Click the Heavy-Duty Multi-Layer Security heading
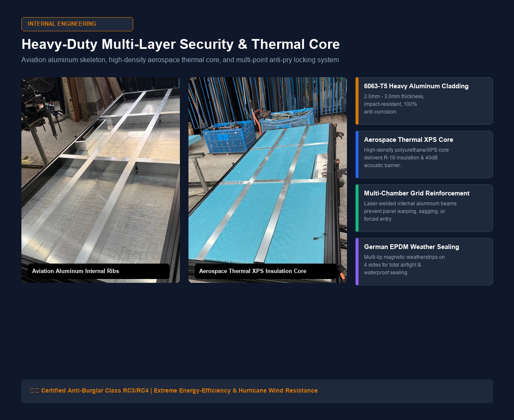 181,45
